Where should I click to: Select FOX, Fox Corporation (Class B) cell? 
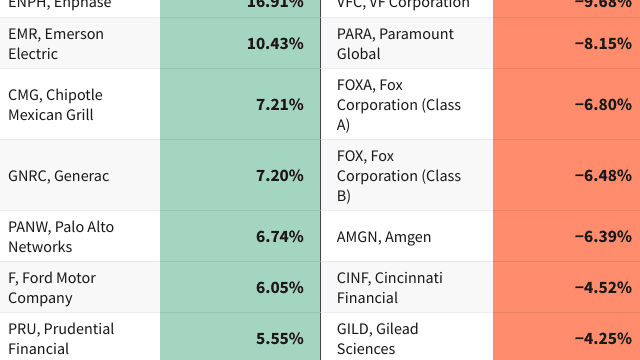tap(407, 176)
